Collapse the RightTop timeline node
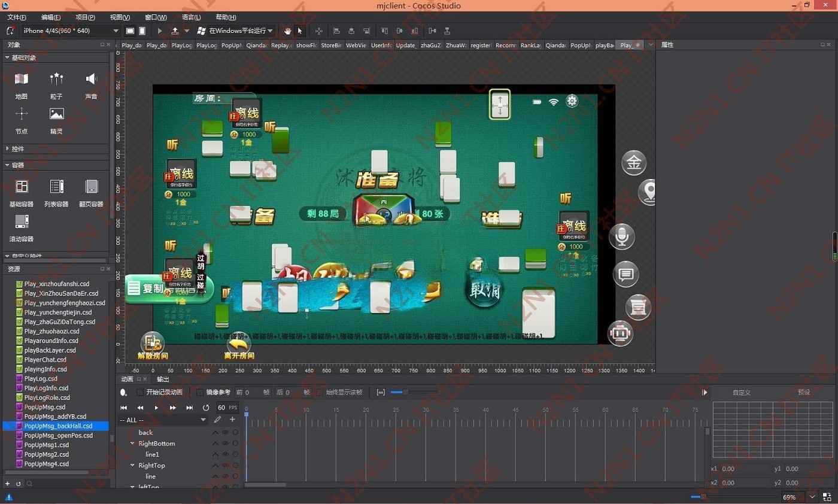The width and height of the screenshot is (838, 504). tap(132, 465)
